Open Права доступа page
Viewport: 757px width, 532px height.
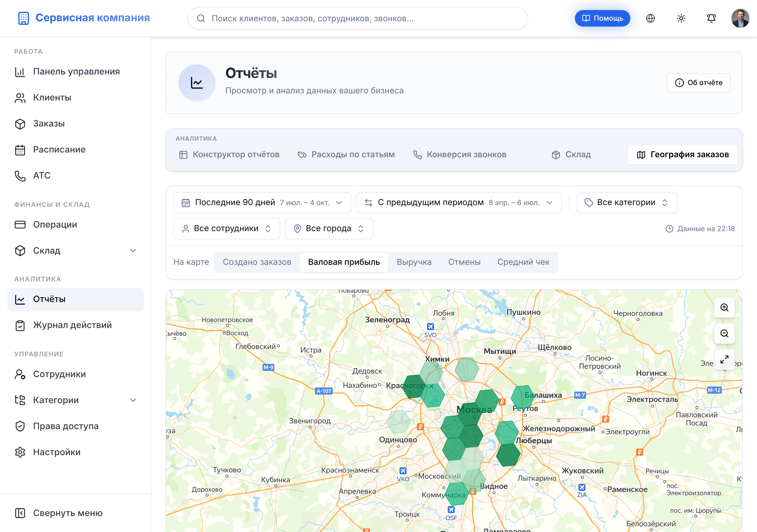click(x=75, y=426)
